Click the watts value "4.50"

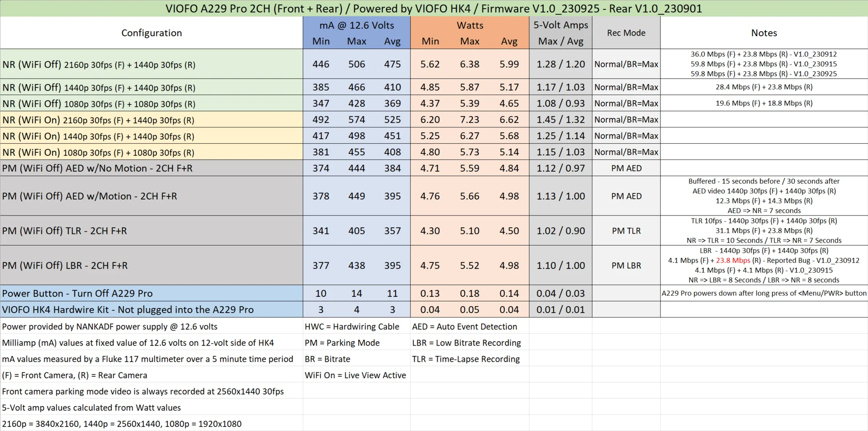[x=509, y=231]
